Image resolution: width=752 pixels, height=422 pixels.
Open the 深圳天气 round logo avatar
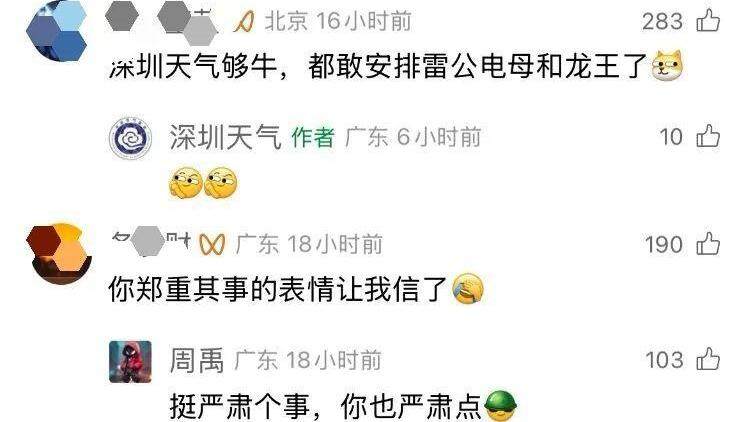coord(130,139)
